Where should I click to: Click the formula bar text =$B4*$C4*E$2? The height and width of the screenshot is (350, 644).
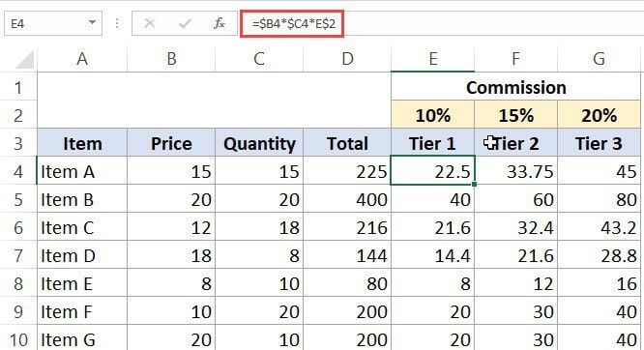pyautogui.click(x=294, y=24)
